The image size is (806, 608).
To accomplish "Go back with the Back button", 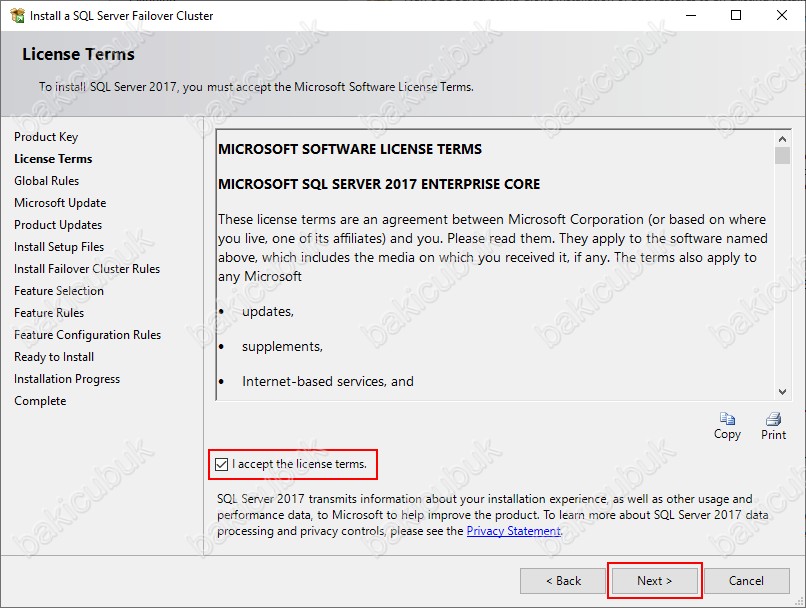I will point(563,581).
